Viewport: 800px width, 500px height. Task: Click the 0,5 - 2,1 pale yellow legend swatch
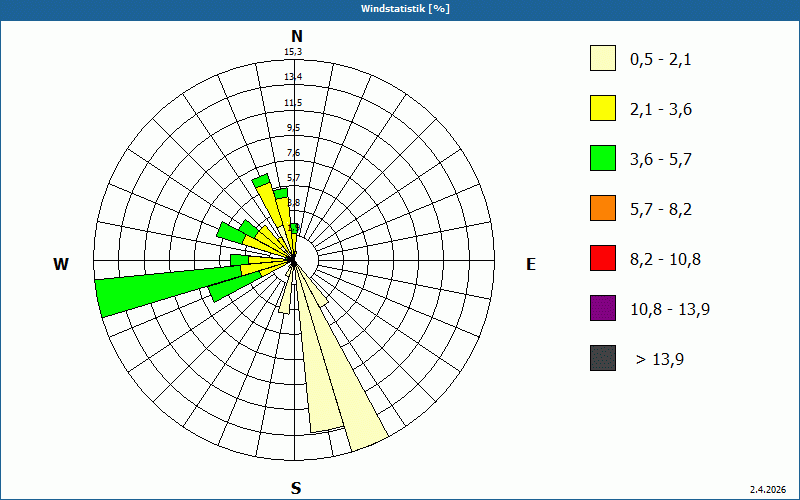click(603, 58)
